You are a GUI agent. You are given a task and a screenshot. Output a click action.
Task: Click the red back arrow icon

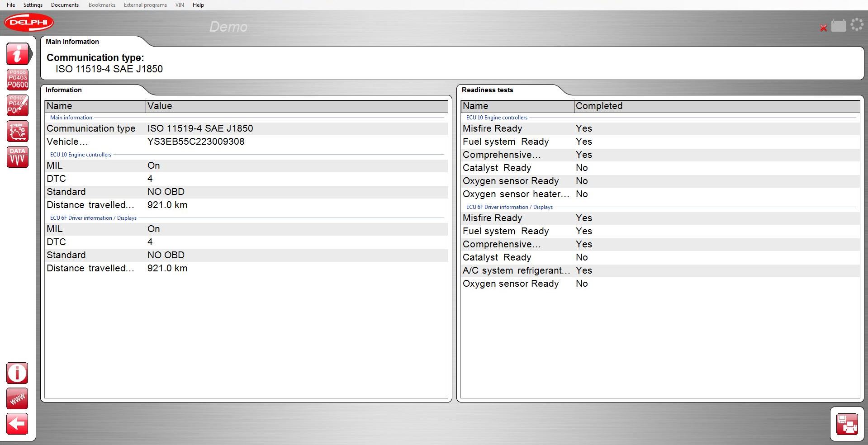[18, 424]
